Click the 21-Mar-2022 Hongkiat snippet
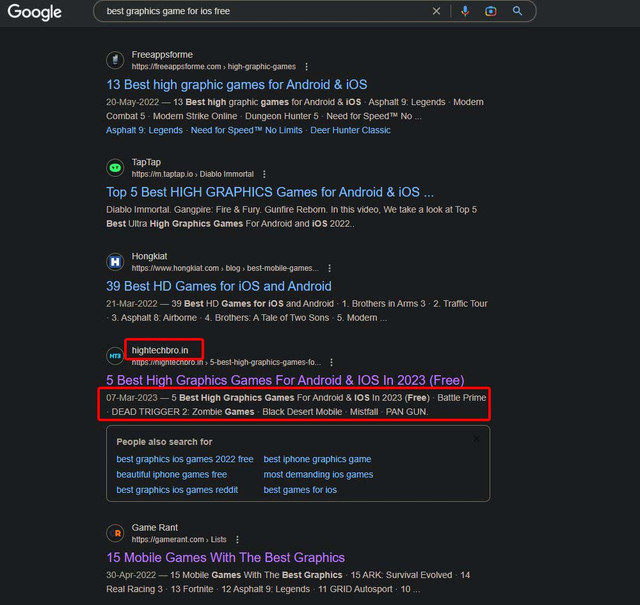The height and width of the screenshot is (605, 640). pos(297,311)
